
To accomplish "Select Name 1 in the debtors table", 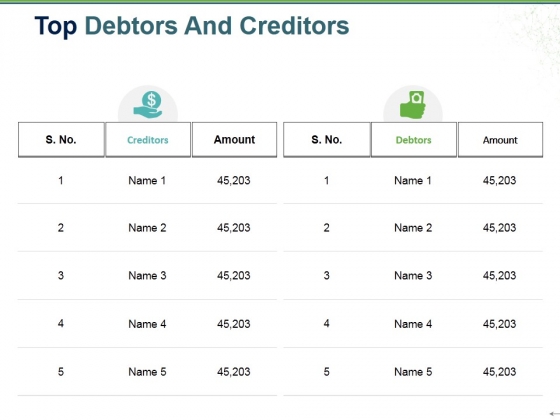I will click(413, 180).
